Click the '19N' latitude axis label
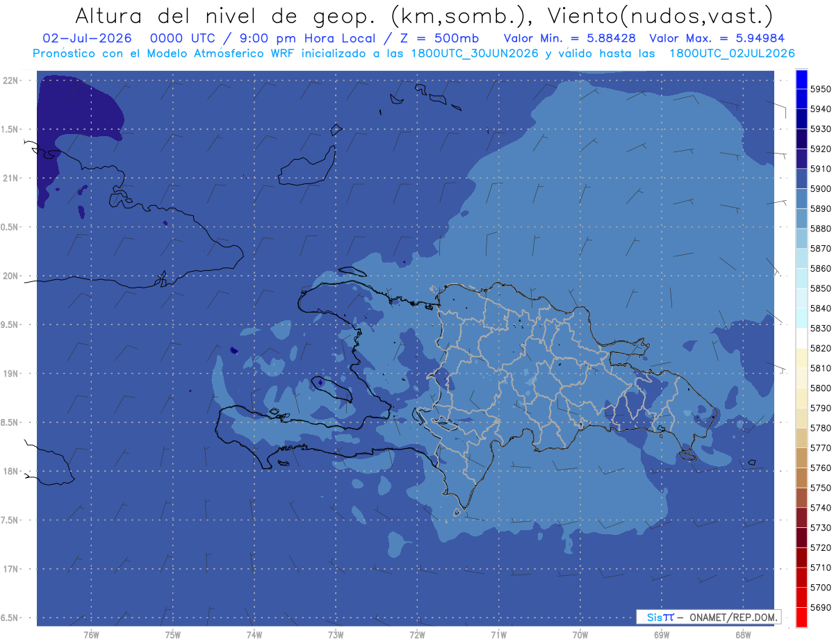This screenshot has width=834, height=644. coord(11,374)
